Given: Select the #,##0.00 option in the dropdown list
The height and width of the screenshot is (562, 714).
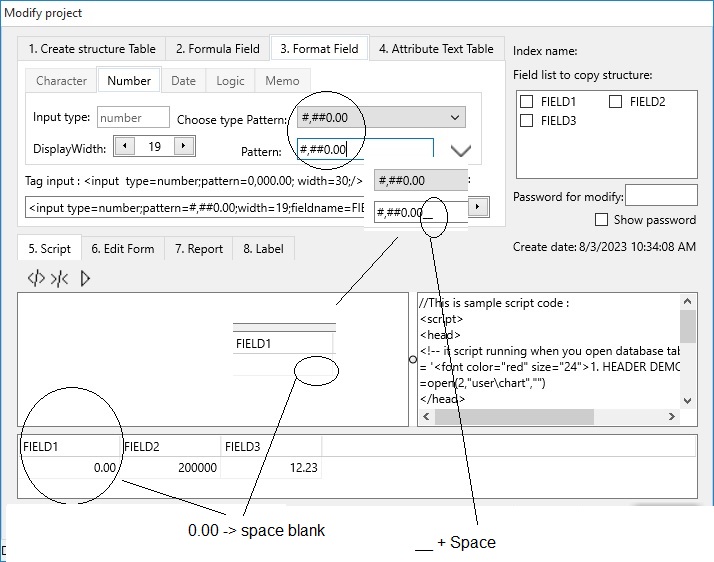Looking at the screenshot, I should click(x=420, y=181).
